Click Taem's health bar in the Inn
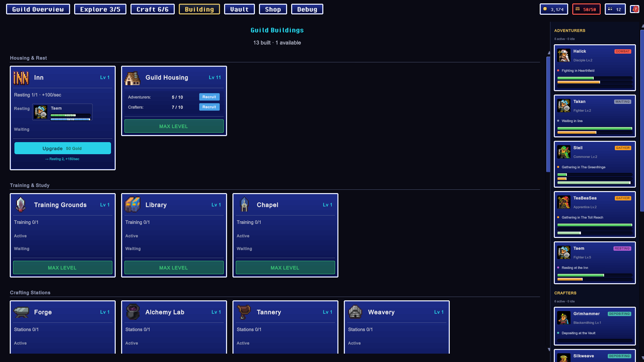Image resolution: width=644 pixels, height=362 pixels. point(70,115)
